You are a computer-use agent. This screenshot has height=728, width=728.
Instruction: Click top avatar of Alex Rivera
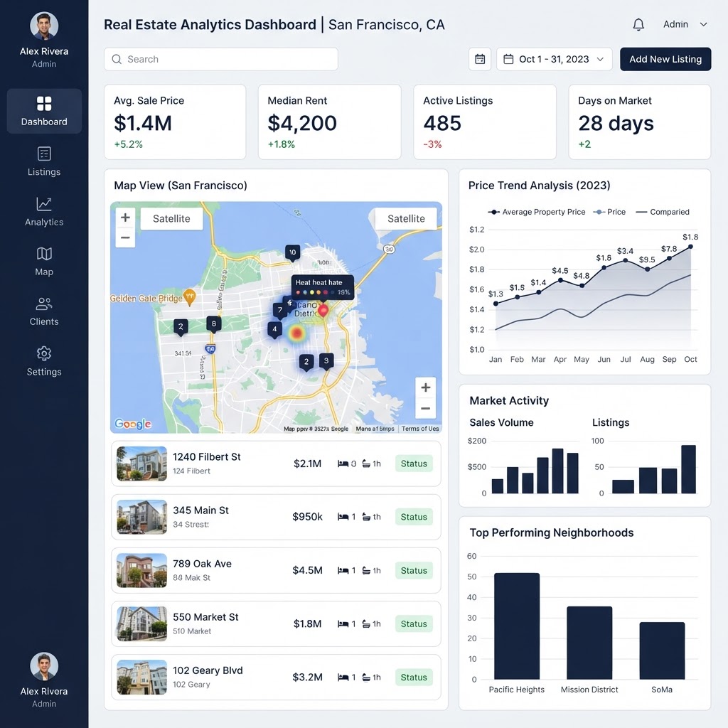(44, 26)
